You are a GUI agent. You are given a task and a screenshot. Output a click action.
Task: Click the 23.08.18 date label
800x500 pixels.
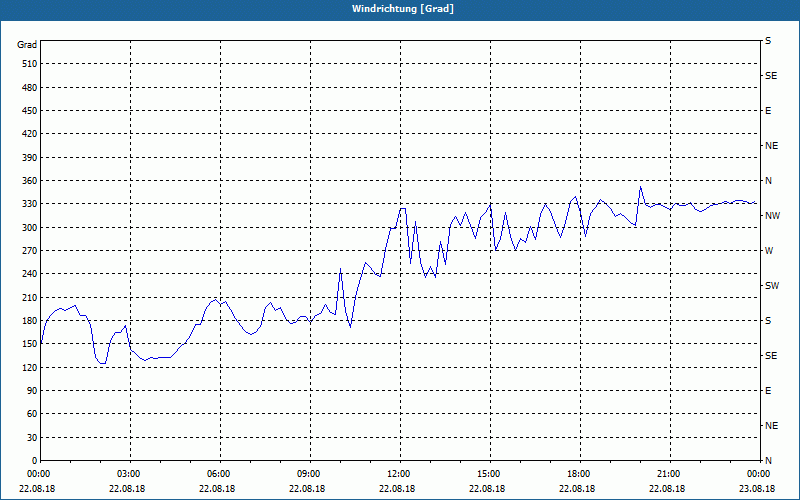tap(757, 489)
